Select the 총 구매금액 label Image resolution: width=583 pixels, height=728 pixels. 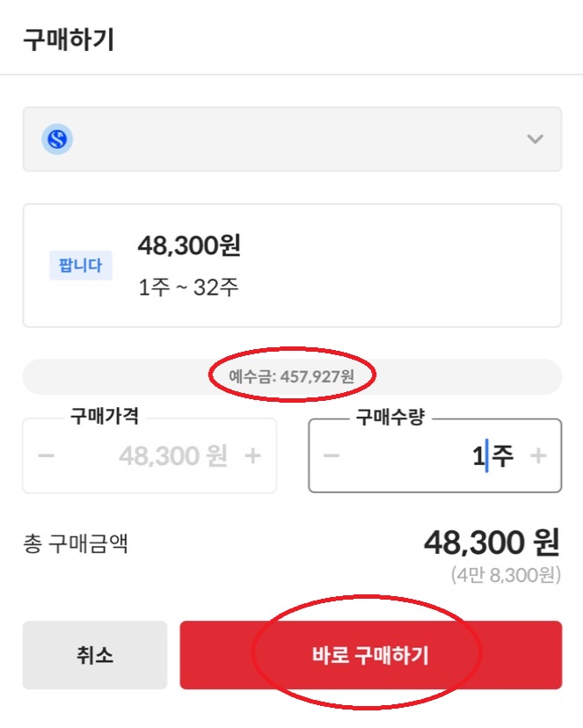coord(76,543)
